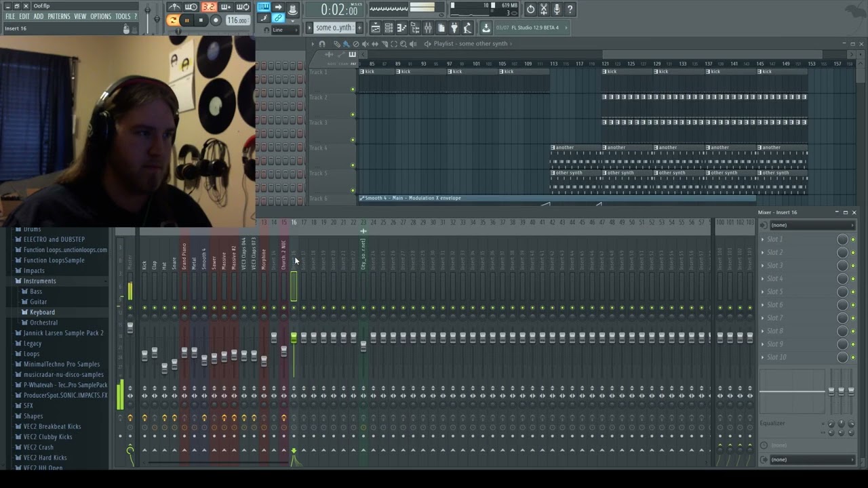Click the undo history button
Viewport: 868px width, 488px height.
coord(531,9)
